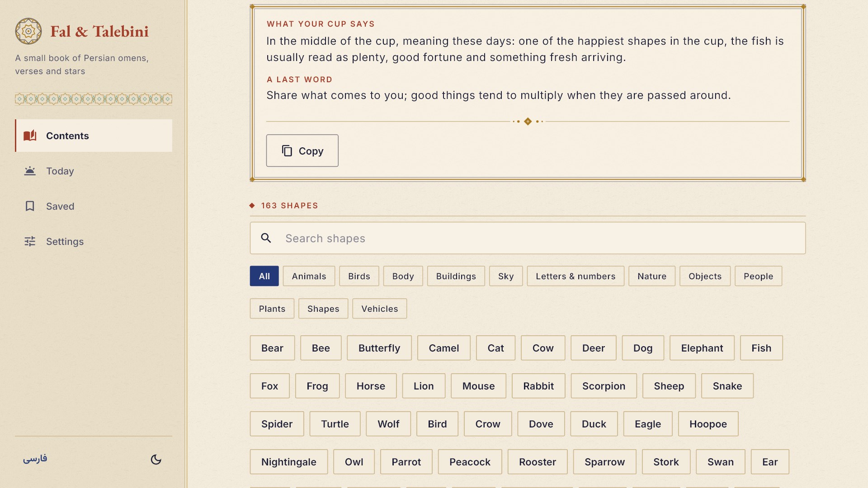Click the Settings sliders icon
Image resolution: width=868 pixels, height=488 pixels.
[x=30, y=241]
